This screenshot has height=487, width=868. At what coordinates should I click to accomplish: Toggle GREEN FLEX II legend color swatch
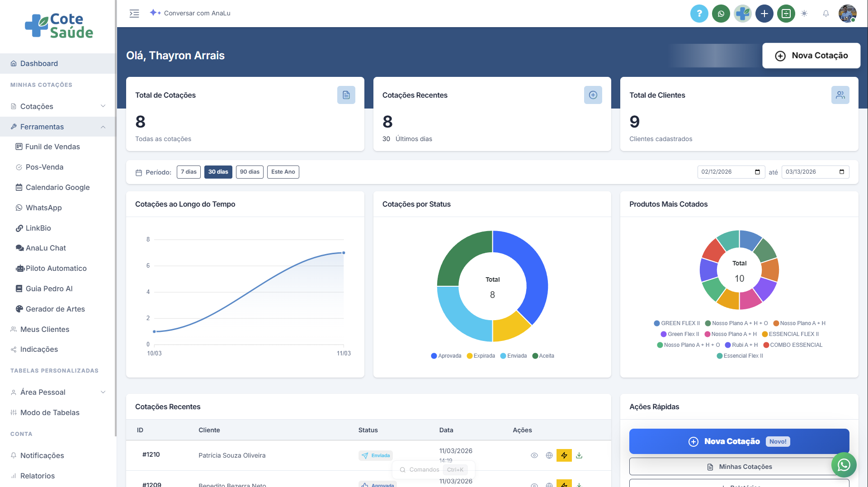[657, 323]
